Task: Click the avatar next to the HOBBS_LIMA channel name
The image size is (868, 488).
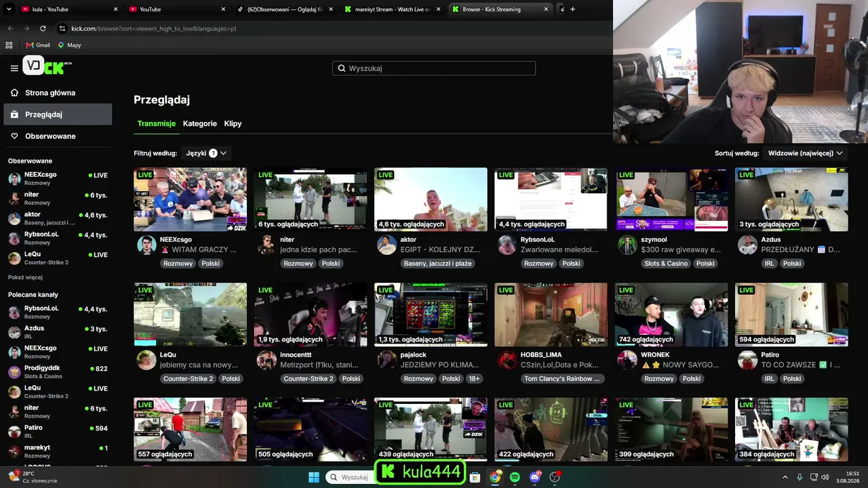Action: [x=507, y=360]
